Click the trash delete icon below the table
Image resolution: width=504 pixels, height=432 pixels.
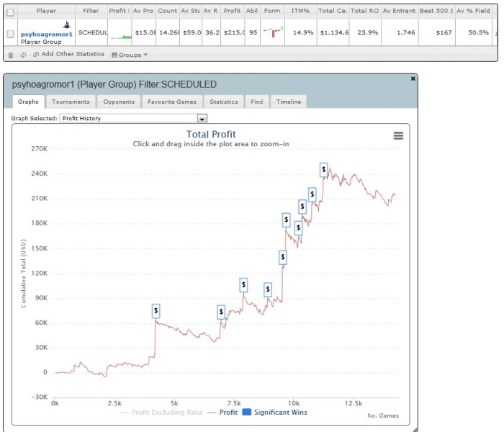[10, 55]
